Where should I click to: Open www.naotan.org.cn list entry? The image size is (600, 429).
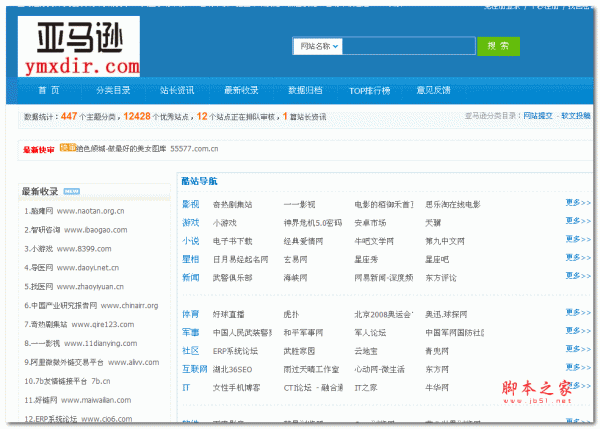click(74, 211)
